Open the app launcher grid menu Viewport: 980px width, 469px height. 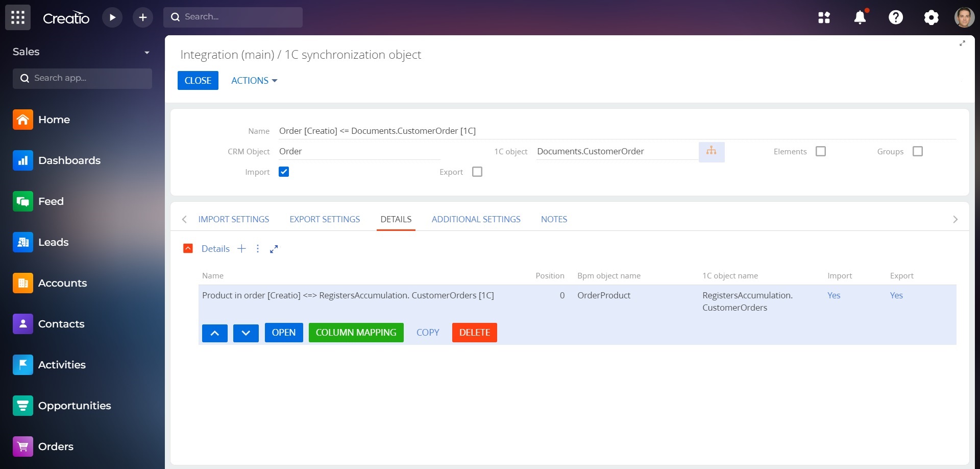pyautogui.click(x=18, y=17)
